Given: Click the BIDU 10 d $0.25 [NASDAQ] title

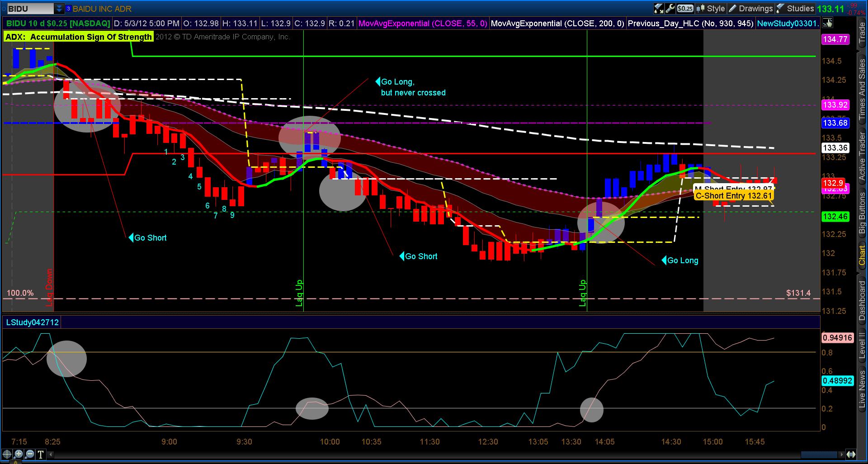Looking at the screenshot, I should (58, 23).
